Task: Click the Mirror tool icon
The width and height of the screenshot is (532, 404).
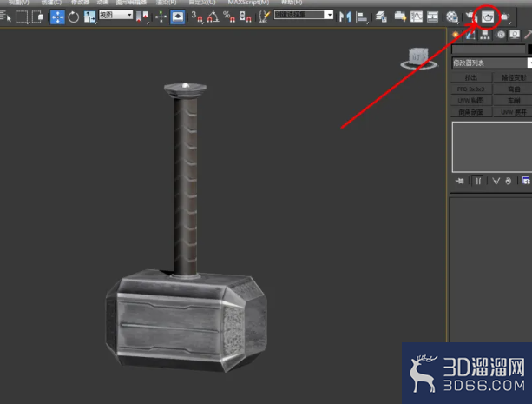Action: 345,17
